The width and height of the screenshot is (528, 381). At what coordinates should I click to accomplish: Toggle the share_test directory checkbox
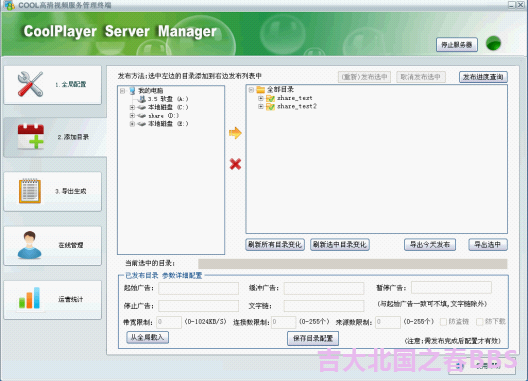pyautogui.click(x=270, y=98)
